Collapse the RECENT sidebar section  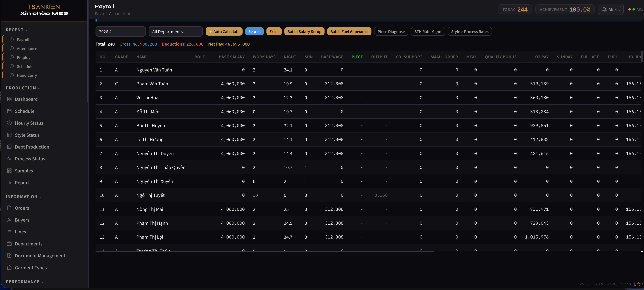pos(16,30)
